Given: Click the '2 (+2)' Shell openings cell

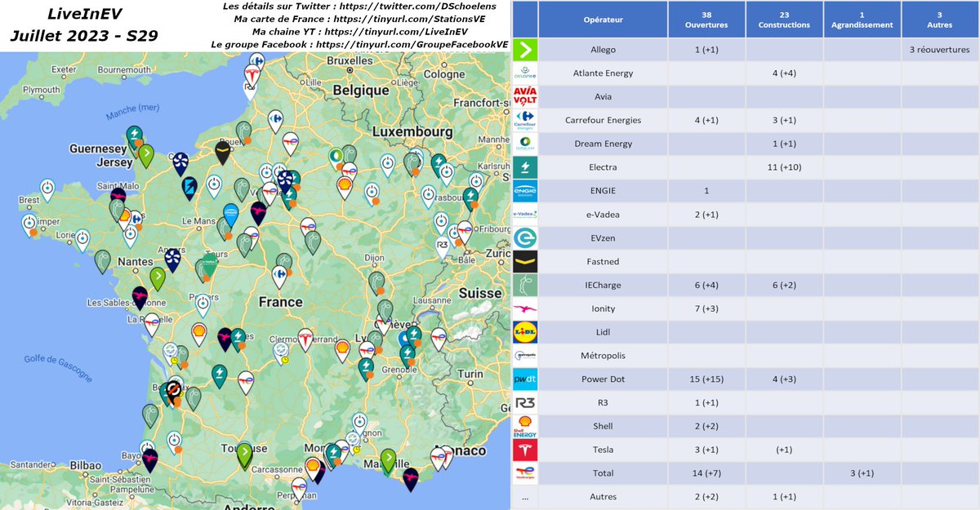Looking at the screenshot, I should (x=706, y=427).
